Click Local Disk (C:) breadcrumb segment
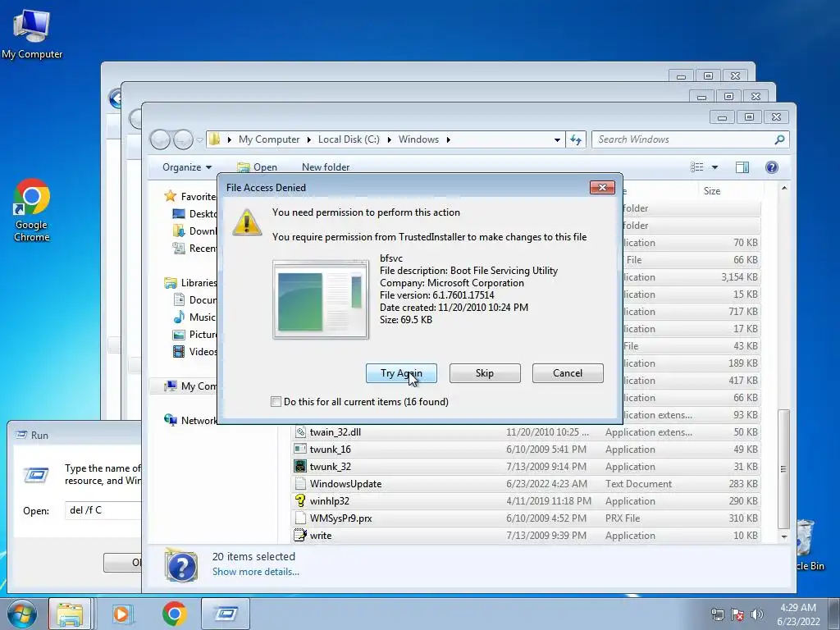This screenshot has height=630, width=840. (349, 139)
